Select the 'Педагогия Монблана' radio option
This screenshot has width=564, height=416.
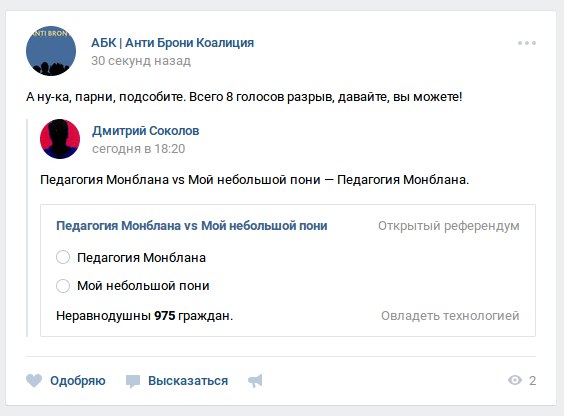(63, 257)
